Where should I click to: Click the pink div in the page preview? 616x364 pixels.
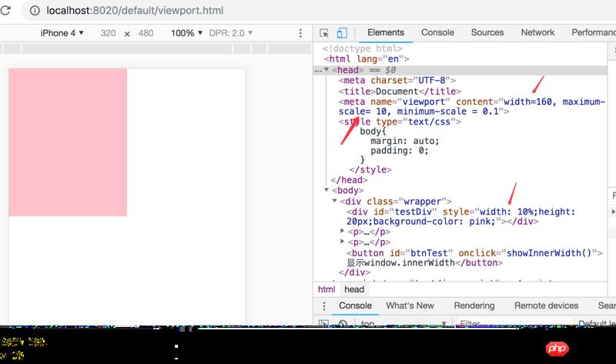point(68,142)
